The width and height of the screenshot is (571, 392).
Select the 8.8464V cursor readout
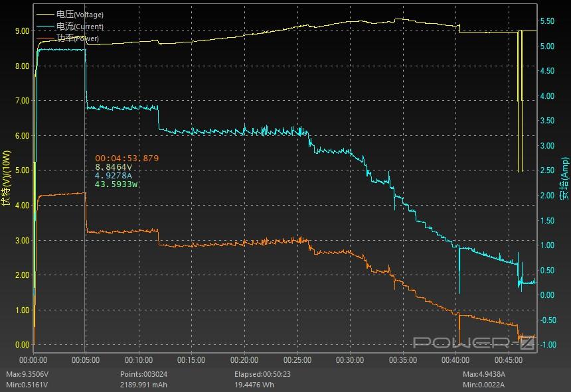coord(114,167)
